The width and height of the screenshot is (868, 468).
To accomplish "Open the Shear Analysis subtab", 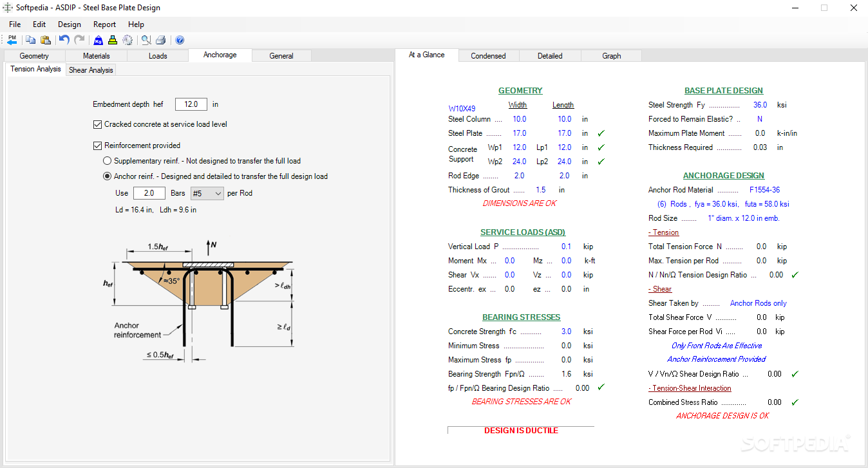I will tap(91, 70).
